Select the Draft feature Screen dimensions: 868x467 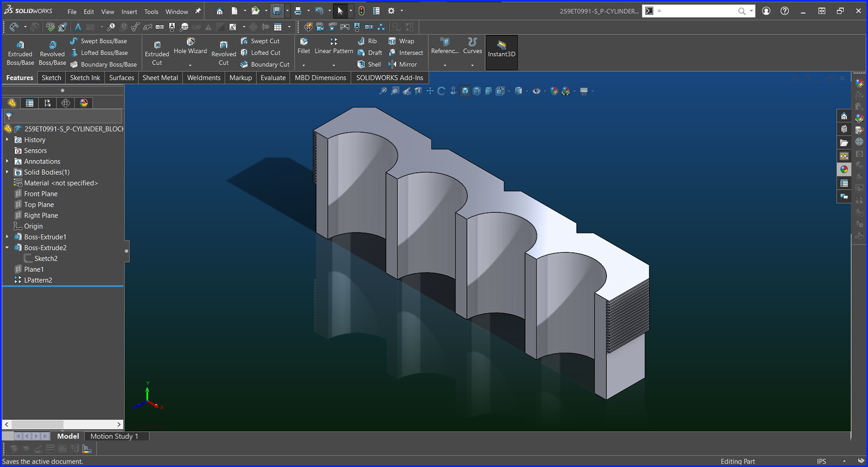point(370,53)
